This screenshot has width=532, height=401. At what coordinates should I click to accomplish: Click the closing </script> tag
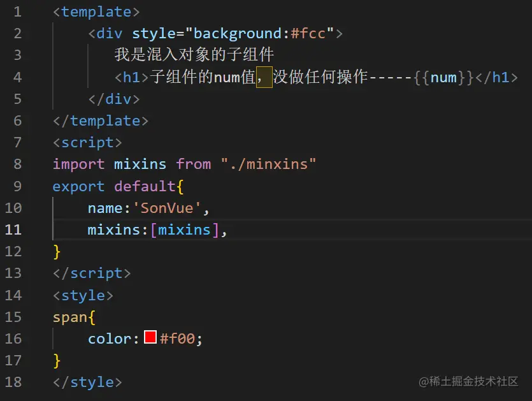click(91, 273)
